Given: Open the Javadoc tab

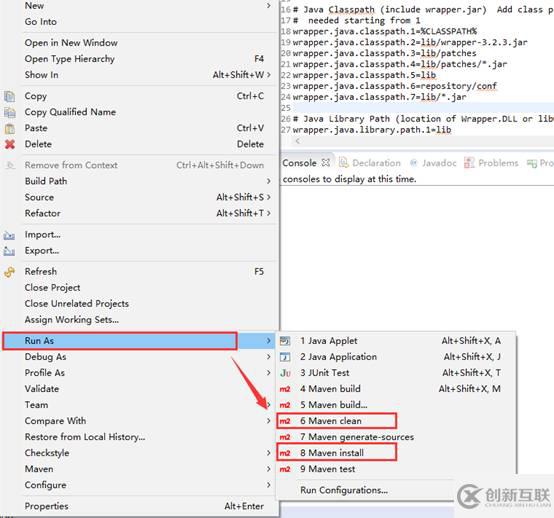Looking at the screenshot, I should click(434, 163).
